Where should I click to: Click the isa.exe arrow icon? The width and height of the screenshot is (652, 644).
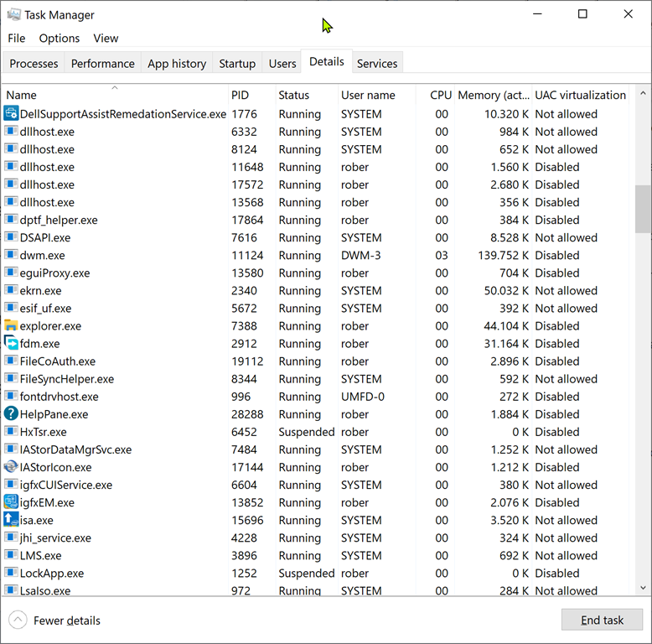tap(11, 520)
